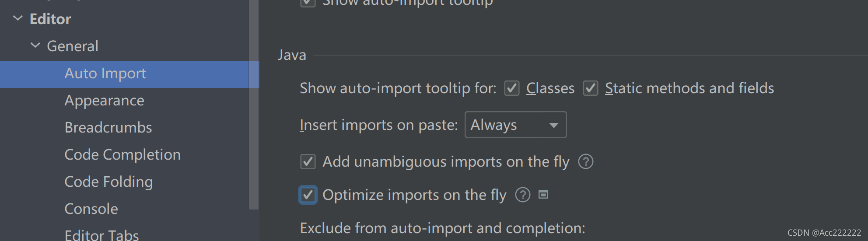Open the Editor Tabs settings page
Image resolution: width=868 pixels, height=241 pixels.
click(101, 235)
